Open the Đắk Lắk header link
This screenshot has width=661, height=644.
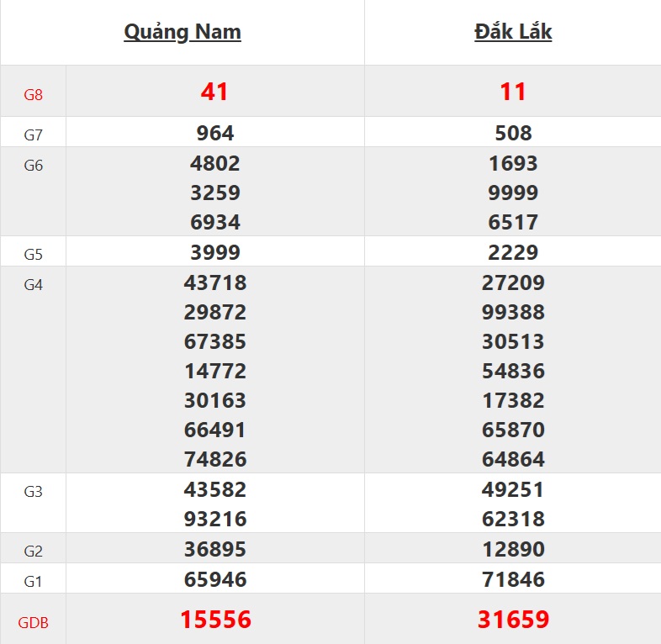(x=513, y=32)
